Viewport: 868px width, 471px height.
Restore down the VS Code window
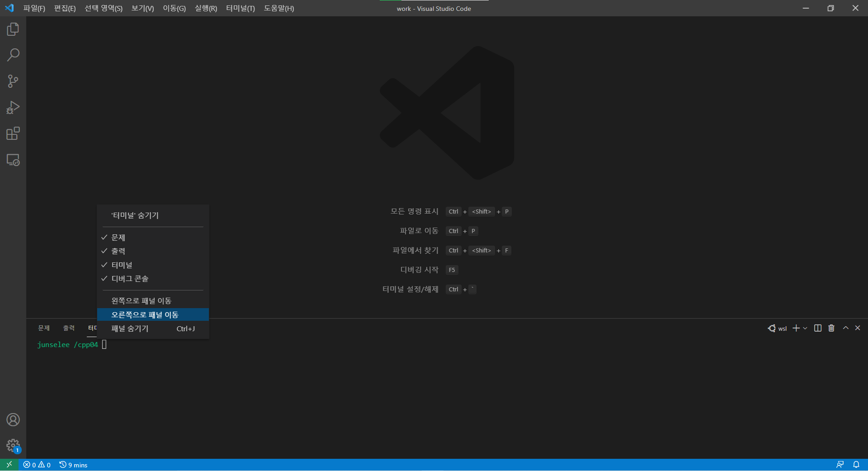(830, 8)
